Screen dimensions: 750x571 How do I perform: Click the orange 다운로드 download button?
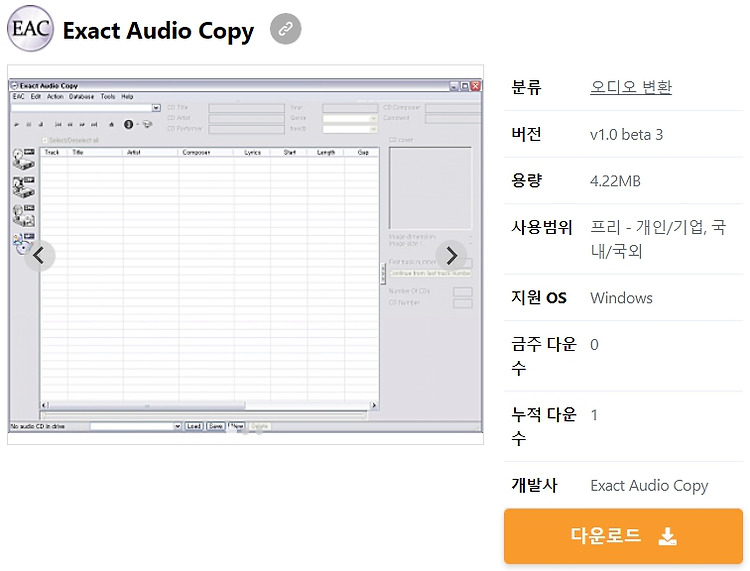623,536
